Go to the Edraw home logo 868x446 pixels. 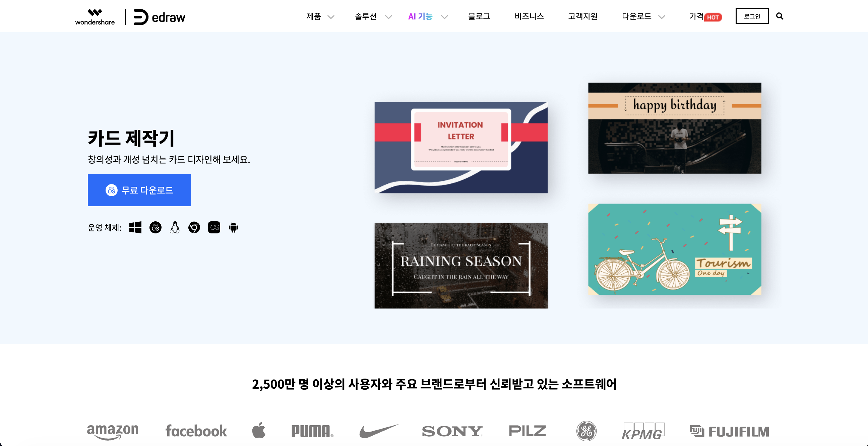click(x=160, y=17)
